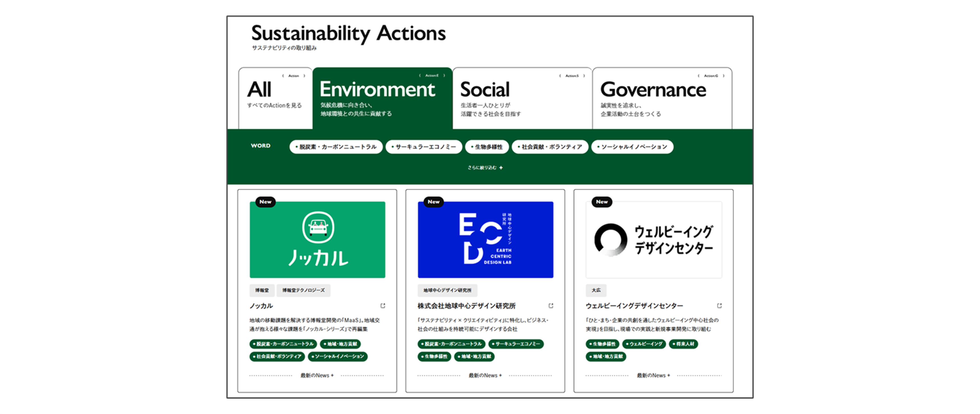Open the Governance tab
Image resolution: width=980 pixels, height=414 pixels.
662,98
